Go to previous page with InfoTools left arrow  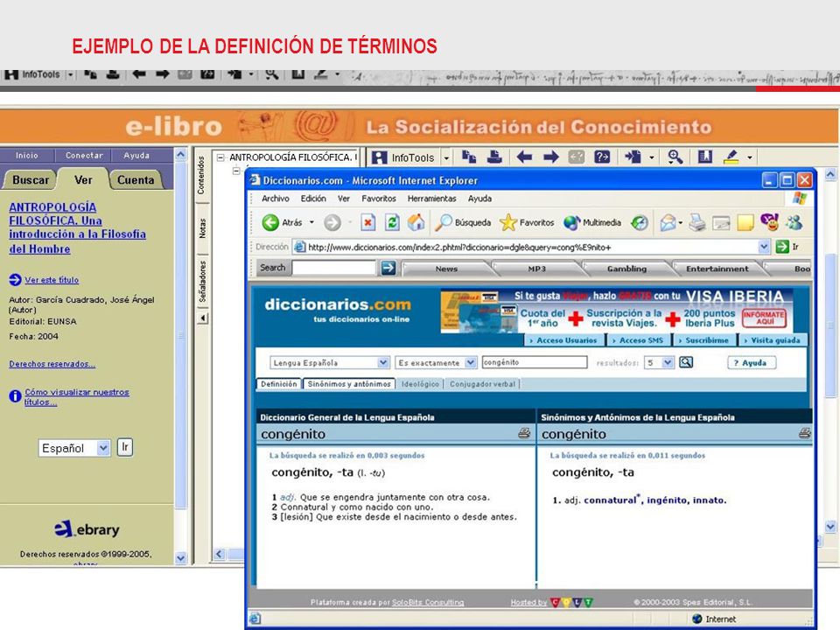point(524,157)
